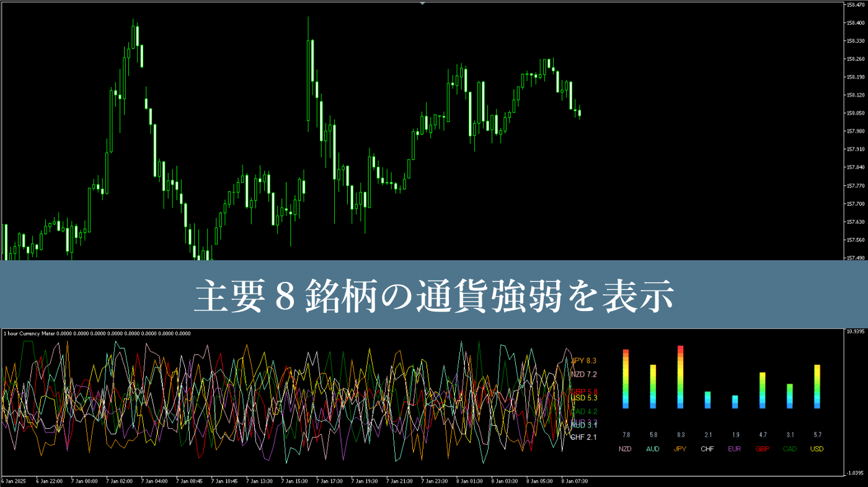Click the 158.400 price on the scale
Image resolution: width=868 pixels, height=487 pixels.
coord(855,23)
